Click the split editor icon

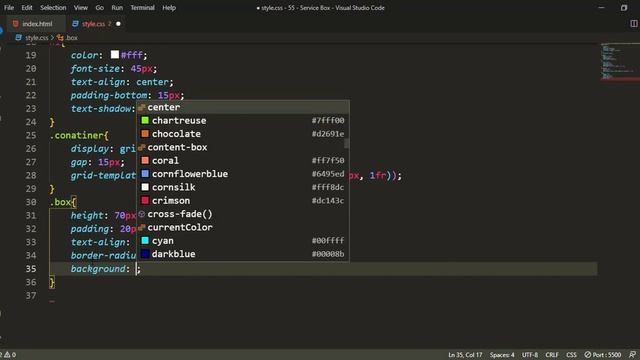(x=634, y=24)
